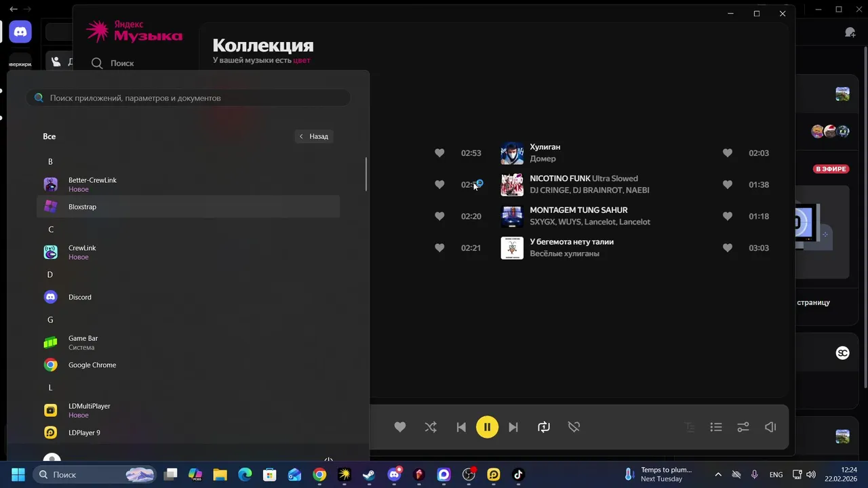Open artists DJ CRINGE, DJ BRAINROT, NAEBI
868x488 pixels.
tap(589, 190)
